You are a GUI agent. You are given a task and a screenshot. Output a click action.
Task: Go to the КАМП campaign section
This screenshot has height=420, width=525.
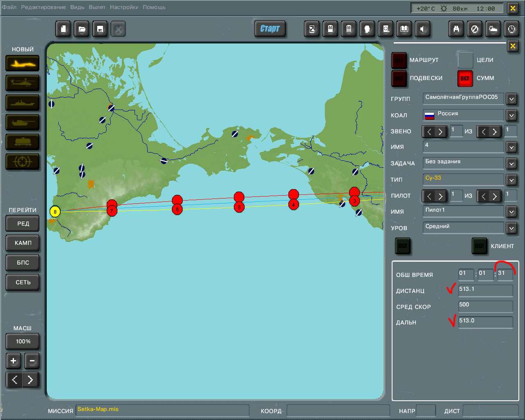pos(23,243)
